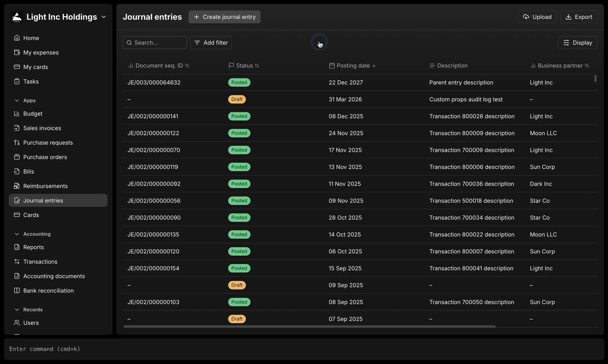Click the horizontal scrollbar under the table
This screenshot has width=608, height=364.
point(309,326)
